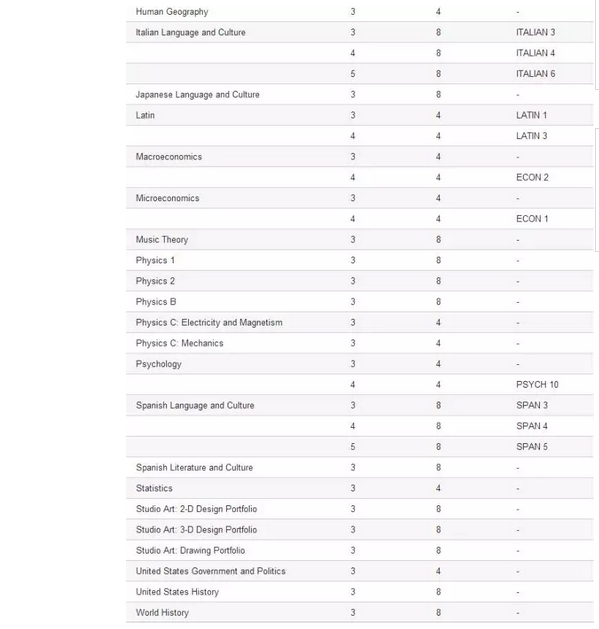Select the LATIN 3 equivalent cell

click(532, 136)
